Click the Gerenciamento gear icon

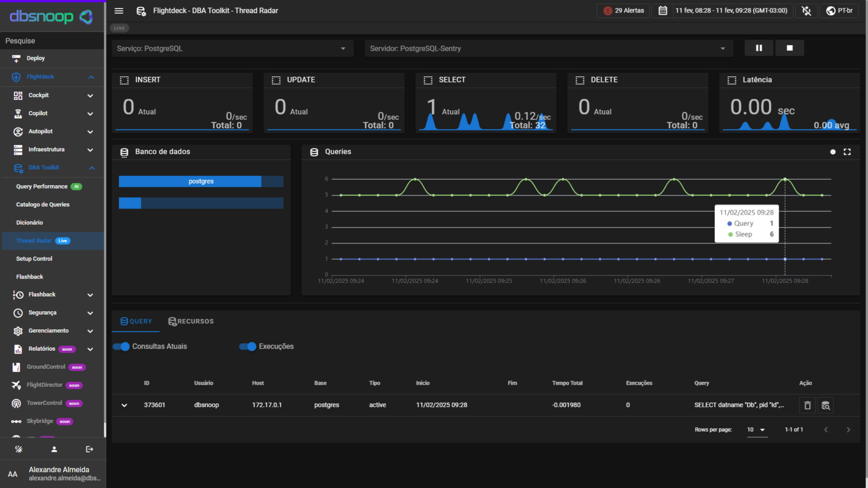point(18,331)
